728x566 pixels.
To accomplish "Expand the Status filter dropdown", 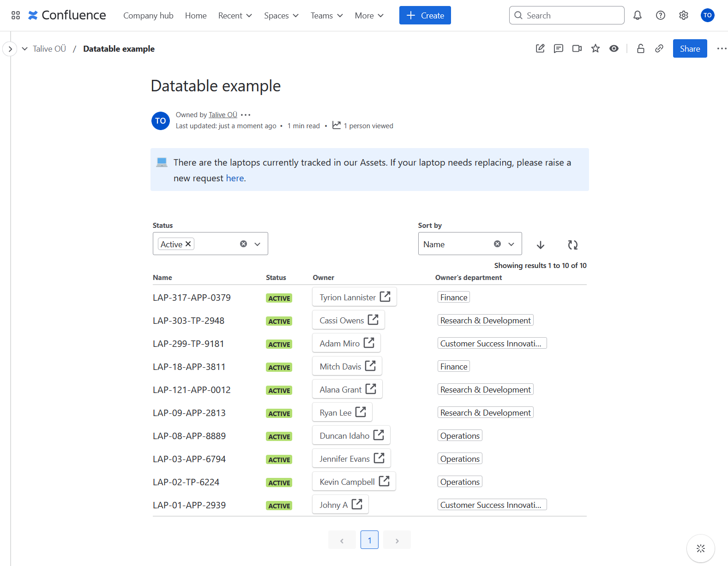I will pyautogui.click(x=258, y=244).
